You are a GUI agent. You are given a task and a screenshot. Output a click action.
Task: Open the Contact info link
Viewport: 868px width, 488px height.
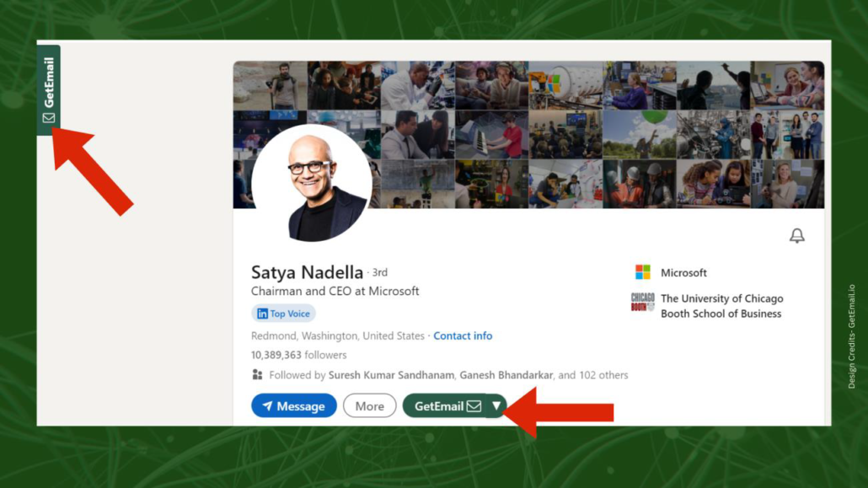(x=463, y=335)
